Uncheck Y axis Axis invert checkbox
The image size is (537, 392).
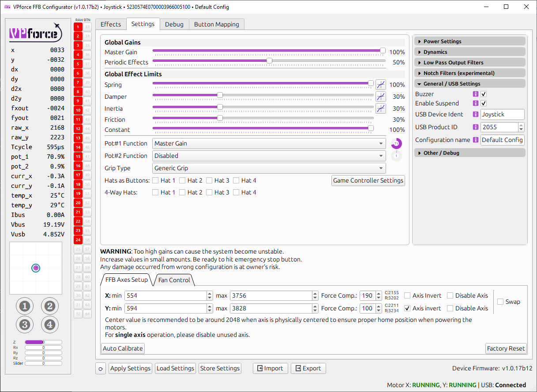pyautogui.click(x=407, y=308)
